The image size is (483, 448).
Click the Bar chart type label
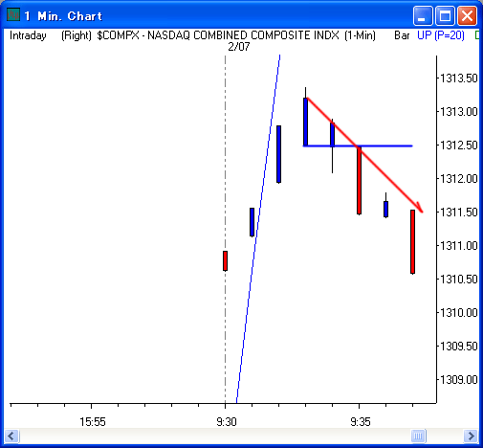click(x=402, y=35)
